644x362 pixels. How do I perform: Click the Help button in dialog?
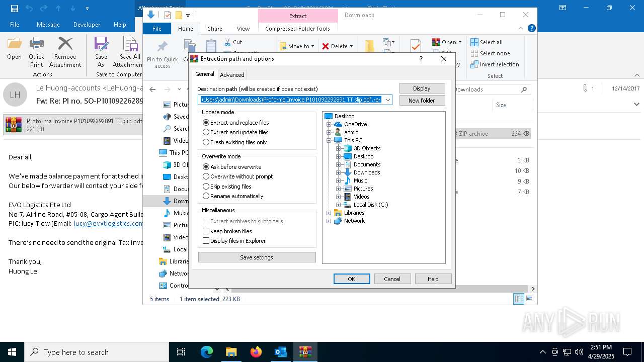click(x=433, y=279)
